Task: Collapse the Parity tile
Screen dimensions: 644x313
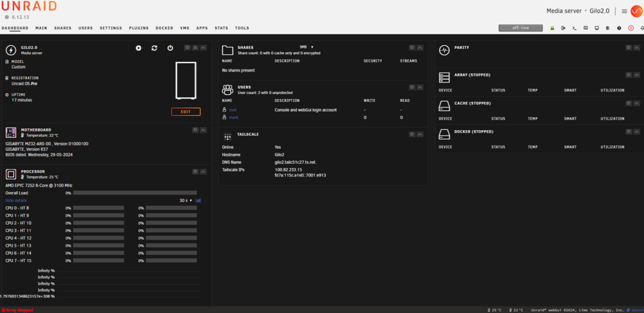Action: coord(636,48)
